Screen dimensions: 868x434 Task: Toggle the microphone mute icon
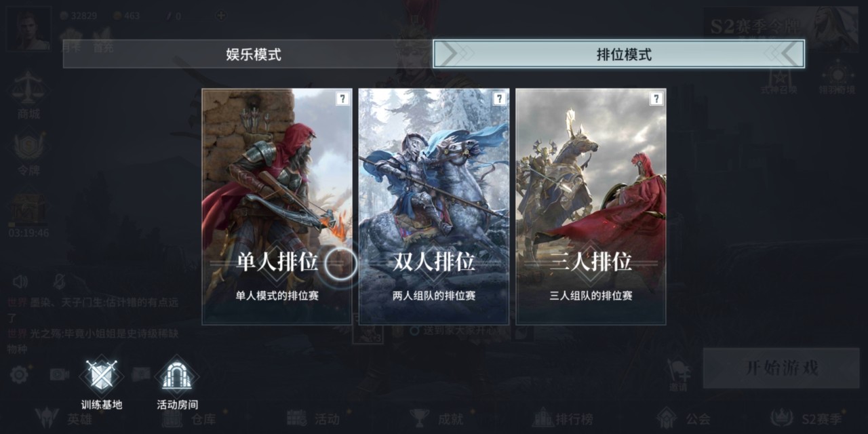click(x=59, y=281)
